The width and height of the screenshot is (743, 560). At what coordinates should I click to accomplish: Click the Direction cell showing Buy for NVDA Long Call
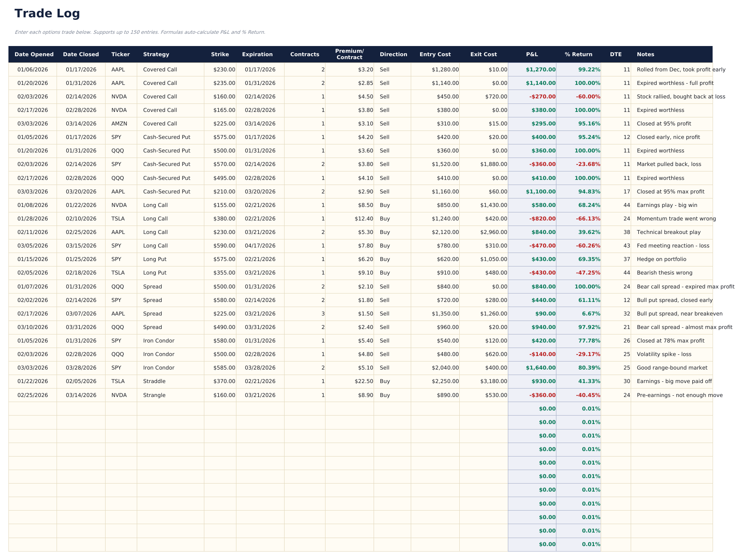coord(385,205)
